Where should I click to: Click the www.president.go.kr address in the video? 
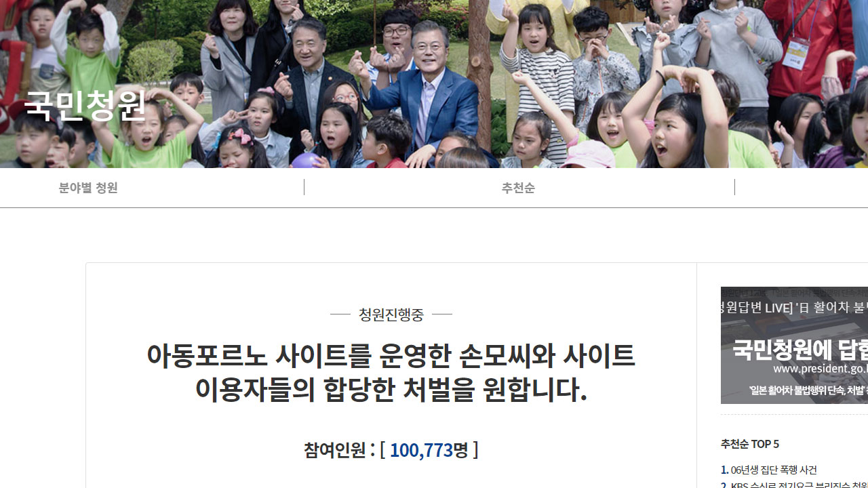coord(821,369)
